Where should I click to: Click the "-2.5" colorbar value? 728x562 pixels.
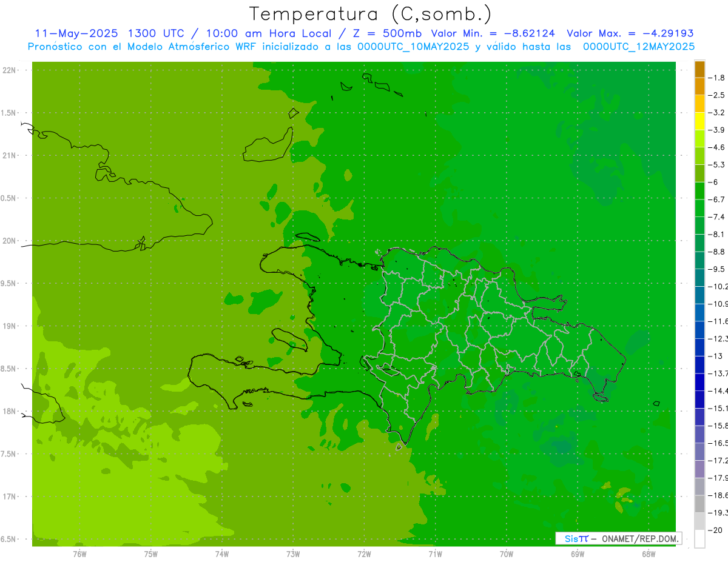[716, 95]
